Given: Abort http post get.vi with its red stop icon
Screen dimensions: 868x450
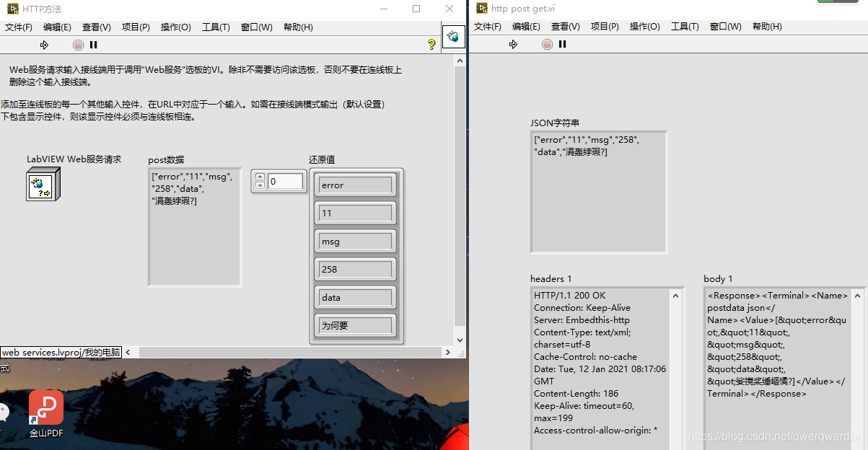Looking at the screenshot, I should pyautogui.click(x=547, y=44).
